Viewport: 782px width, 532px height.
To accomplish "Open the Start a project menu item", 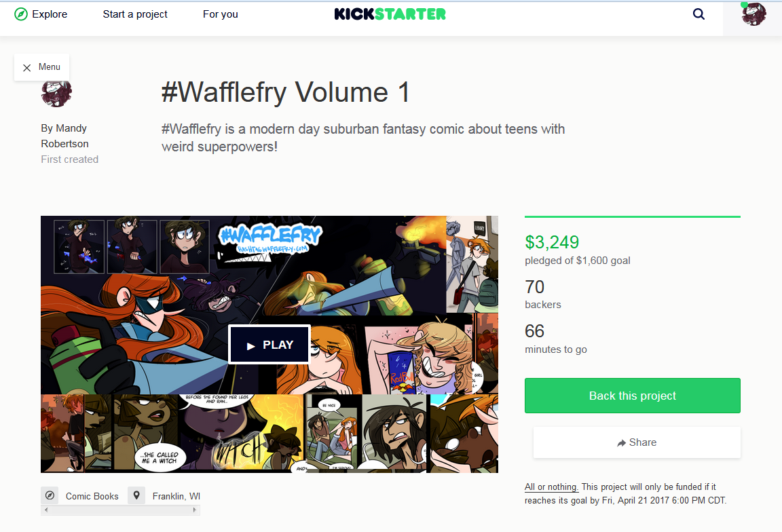I will point(135,14).
